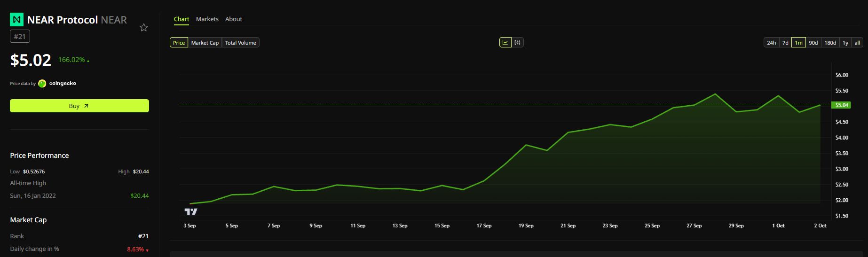Click the Sun, 16 Jan 2022 date

pyautogui.click(x=33, y=195)
